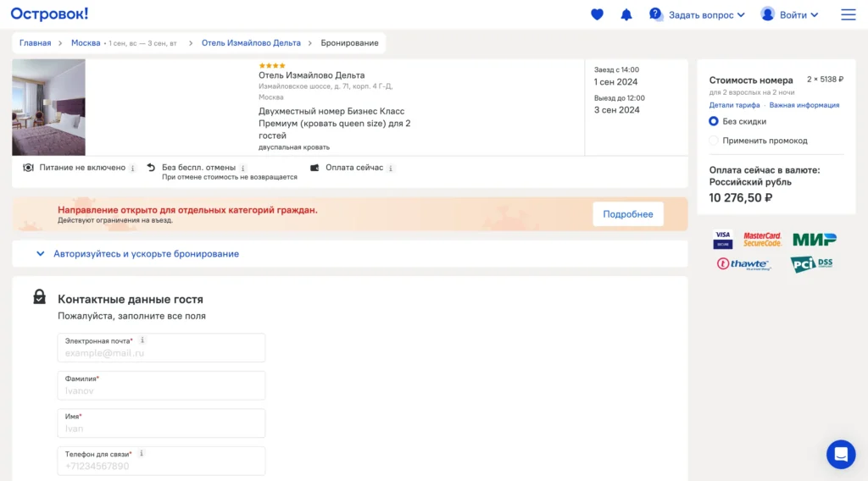This screenshot has height=481, width=868.
Task: Click info icon next to Без беспл. отмены
Action: tap(243, 168)
